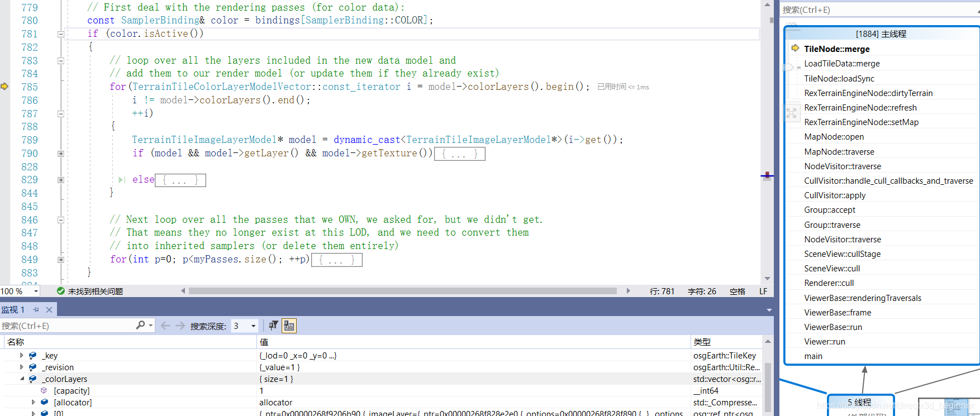980x416 pixels.
Task: Click the collapsed {...} box after getTexture()
Action: pyautogui.click(x=459, y=154)
